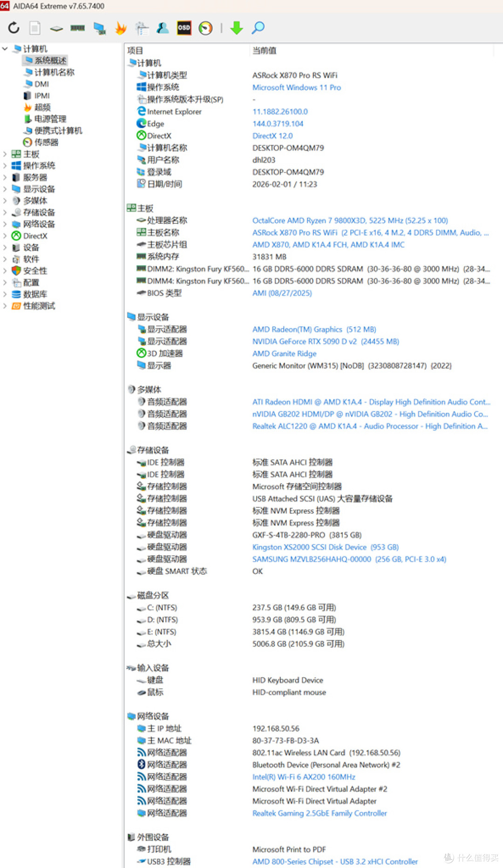Select the C: (NTFS) partition row
Screen dimensions: 503x868
tap(310, 607)
